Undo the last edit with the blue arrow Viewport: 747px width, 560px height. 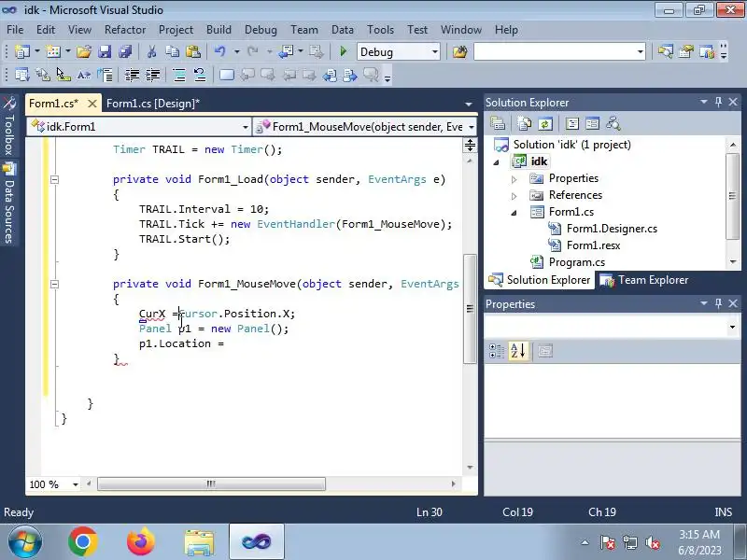[219, 51]
